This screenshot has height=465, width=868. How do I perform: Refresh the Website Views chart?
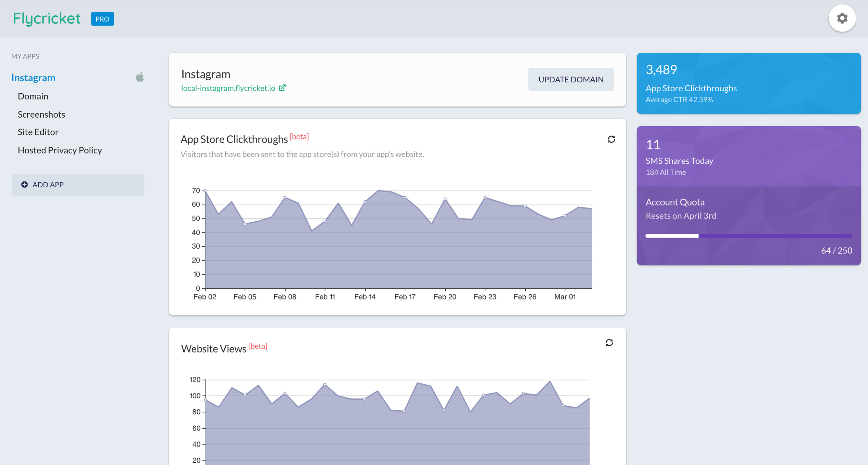click(609, 343)
